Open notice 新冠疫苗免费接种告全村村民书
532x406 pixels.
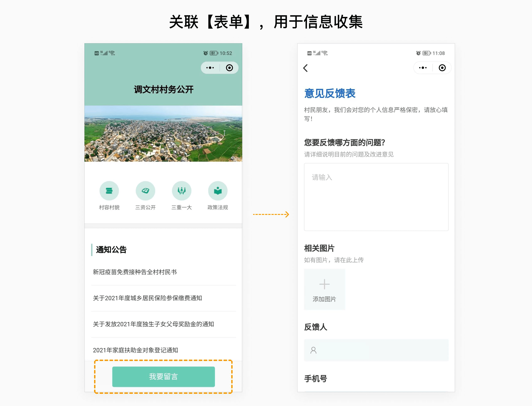tap(164, 272)
